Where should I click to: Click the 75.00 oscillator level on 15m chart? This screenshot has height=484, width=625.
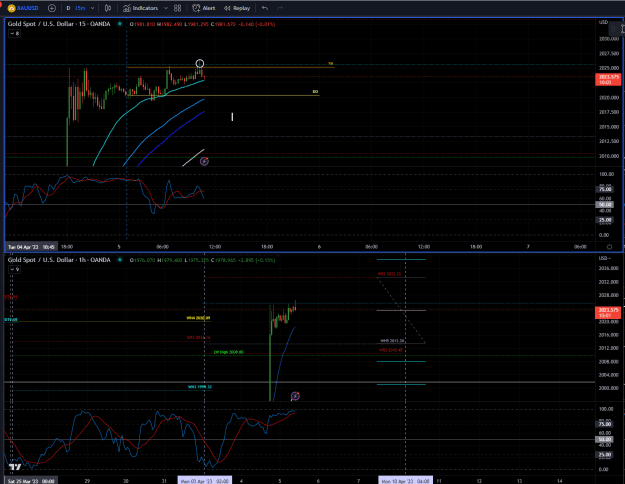tap(605, 189)
